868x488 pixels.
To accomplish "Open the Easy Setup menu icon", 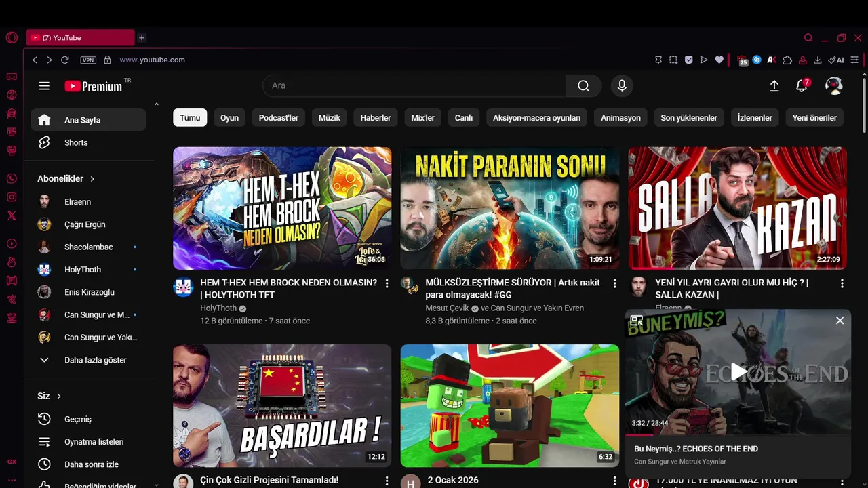I will (854, 60).
